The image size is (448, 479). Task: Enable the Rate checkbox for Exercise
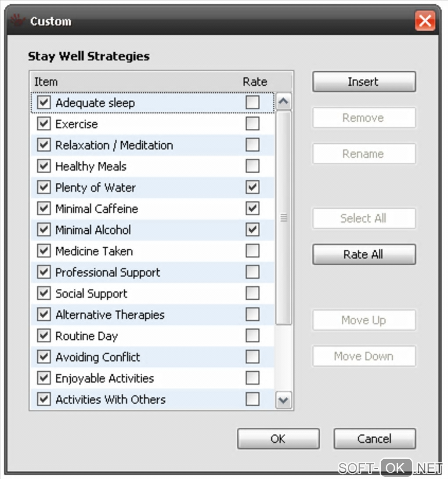click(253, 124)
